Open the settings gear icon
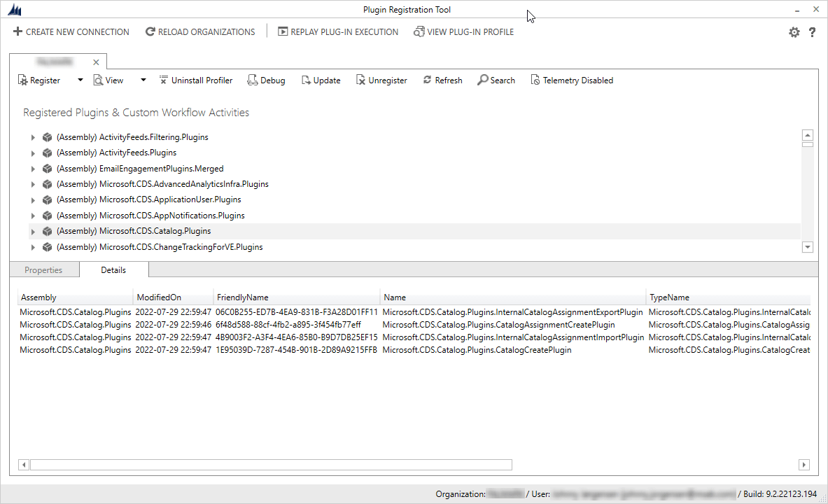This screenshot has width=828, height=504. point(794,31)
